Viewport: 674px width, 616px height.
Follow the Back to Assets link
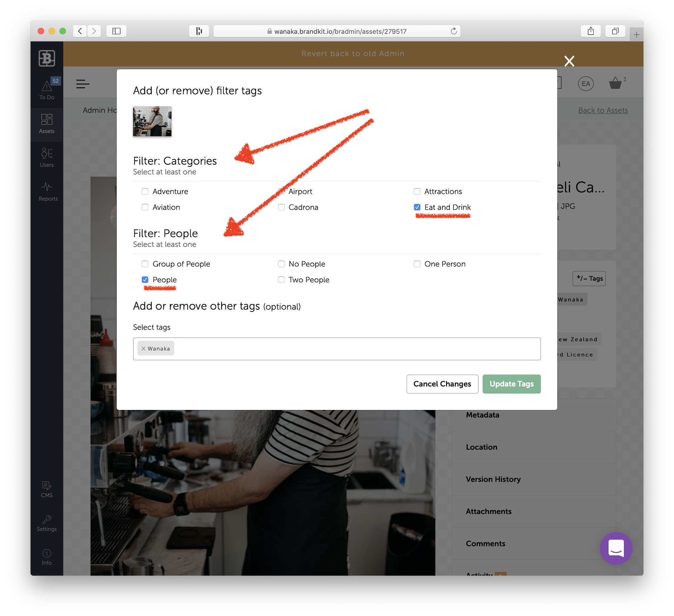point(603,110)
